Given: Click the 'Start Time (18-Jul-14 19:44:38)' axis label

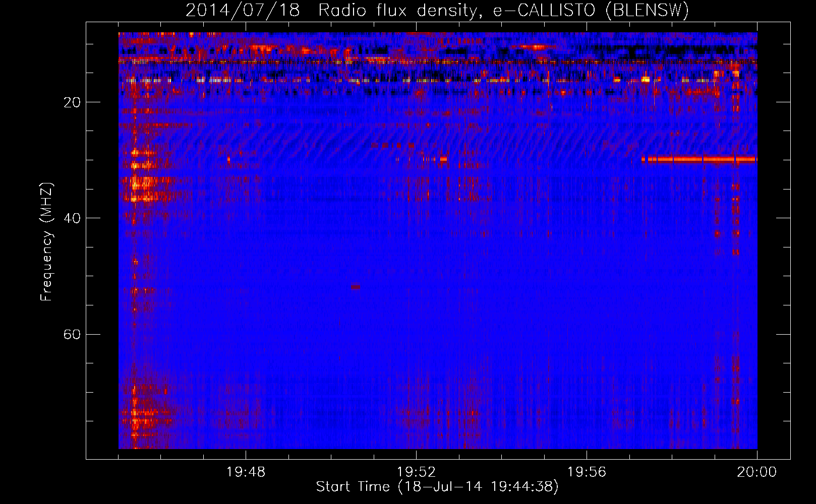Looking at the screenshot, I should pyautogui.click(x=437, y=486).
